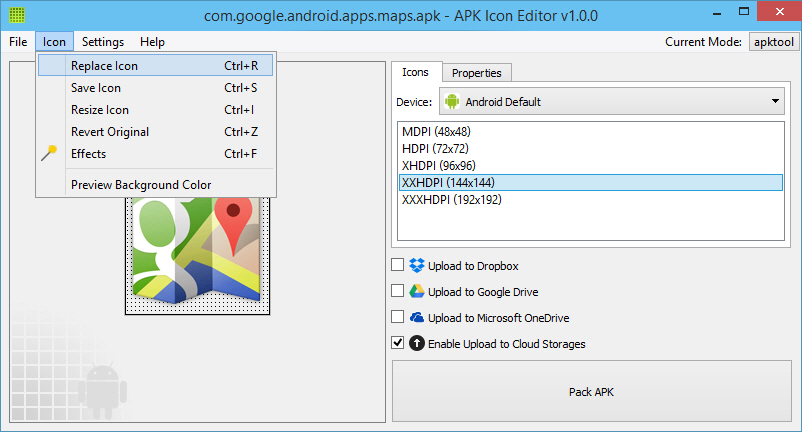Switch to the Properties tab
802x432 pixels.
click(476, 73)
